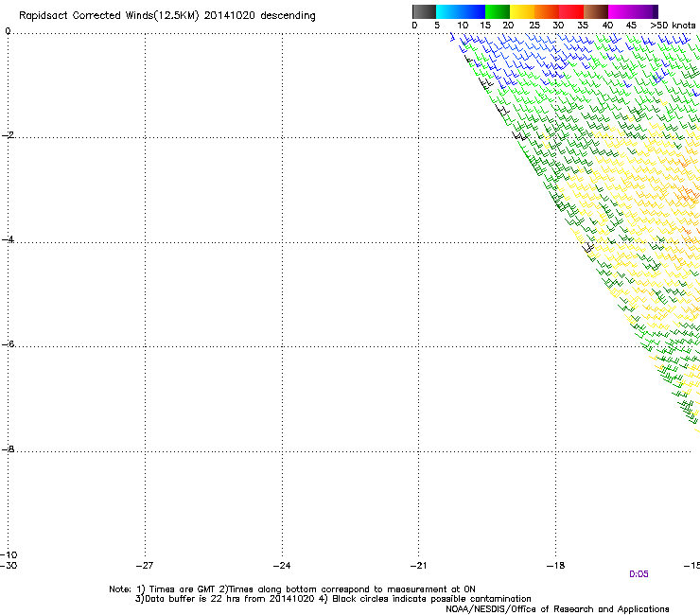Screen dimensions: 700x615
Task: Click the note line about the 22 hr data buffer
Action: (333, 599)
